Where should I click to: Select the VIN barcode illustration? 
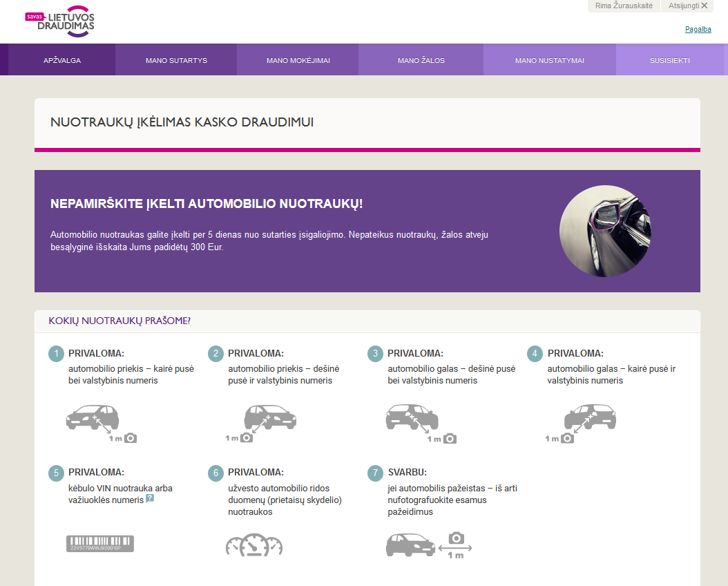(x=99, y=542)
